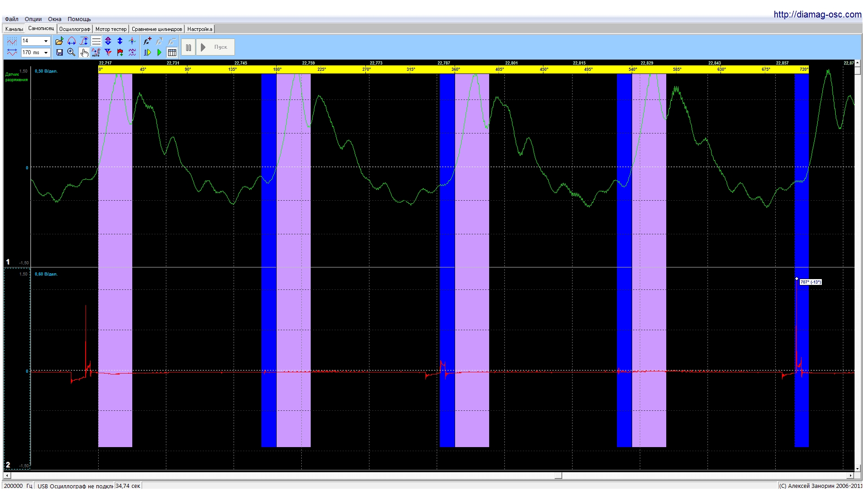Click the vertical scrollbar up arrow
Image resolution: width=868 pixels, height=491 pixels.
[858, 63]
